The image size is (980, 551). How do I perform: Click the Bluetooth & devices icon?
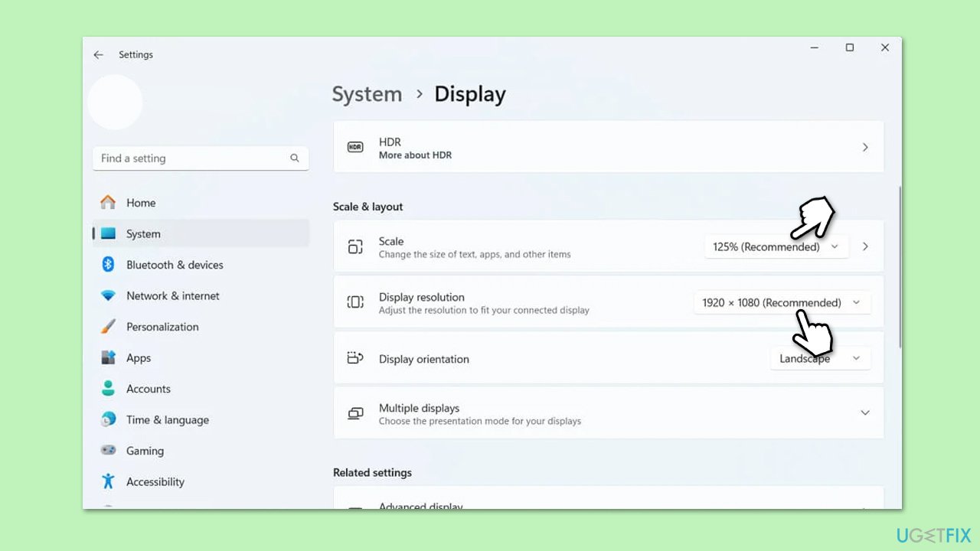point(108,265)
